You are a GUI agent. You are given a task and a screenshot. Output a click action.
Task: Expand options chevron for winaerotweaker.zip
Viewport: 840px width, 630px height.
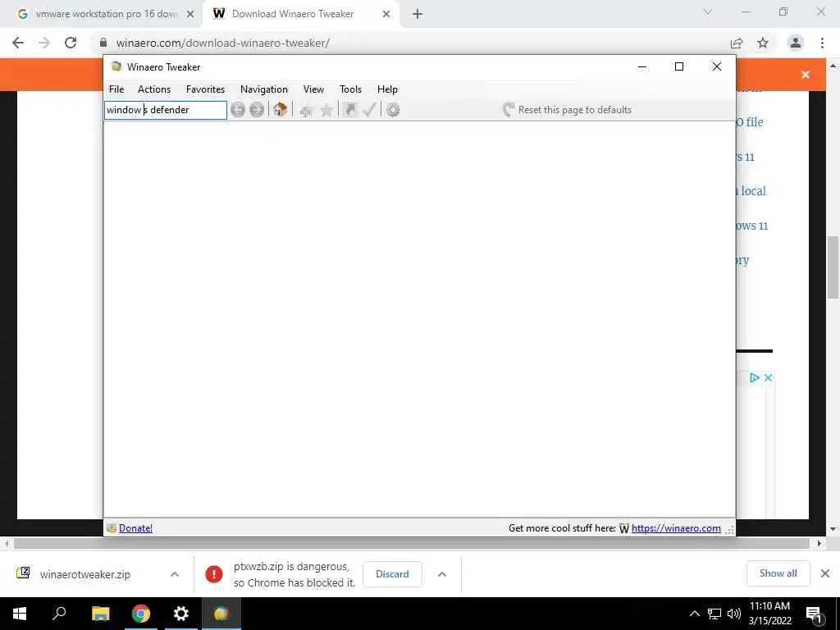(x=175, y=574)
